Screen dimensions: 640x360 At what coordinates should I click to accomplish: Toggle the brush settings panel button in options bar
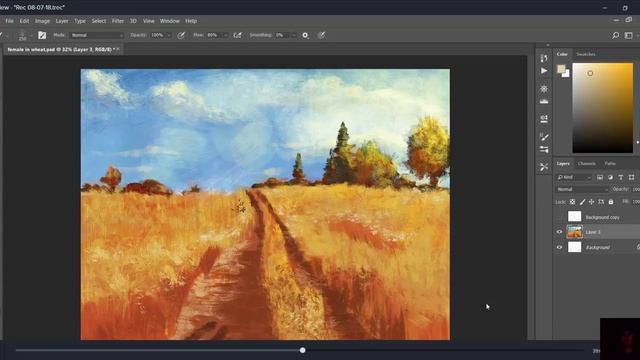pyautogui.click(x=42, y=35)
